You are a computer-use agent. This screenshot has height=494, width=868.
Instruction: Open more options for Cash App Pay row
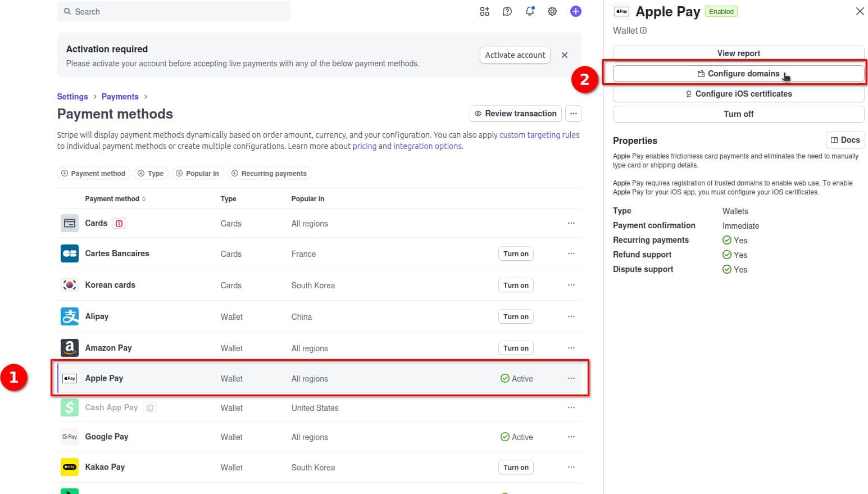(571, 407)
